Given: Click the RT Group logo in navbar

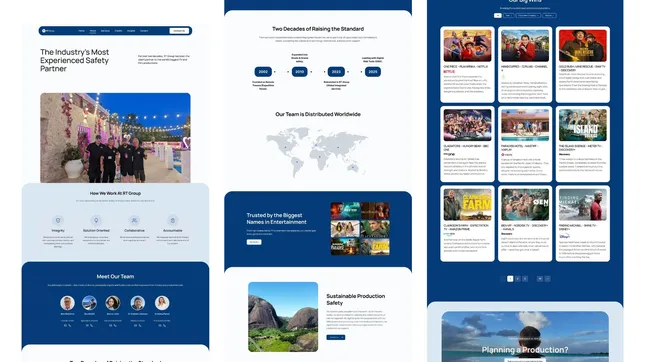Looking at the screenshot, I should [x=48, y=31].
